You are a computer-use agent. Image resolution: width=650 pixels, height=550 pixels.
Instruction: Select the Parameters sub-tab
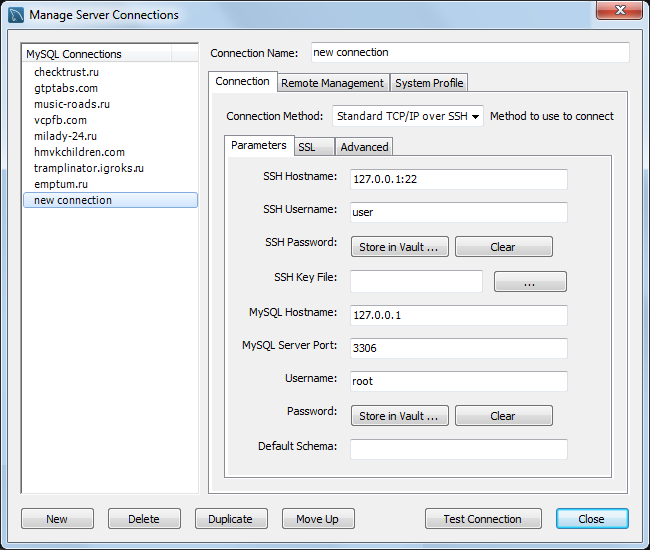[x=259, y=145]
